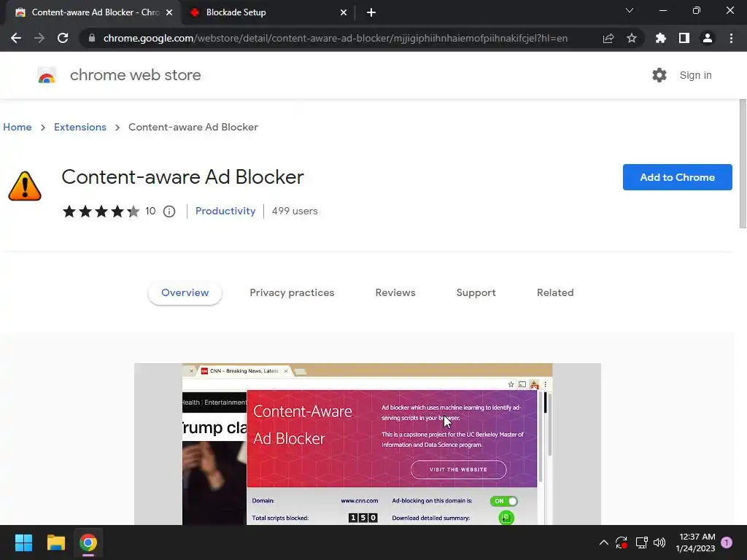Image resolution: width=747 pixels, height=560 pixels.
Task: Share this page via address bar icon
Action: pos(608,38)
